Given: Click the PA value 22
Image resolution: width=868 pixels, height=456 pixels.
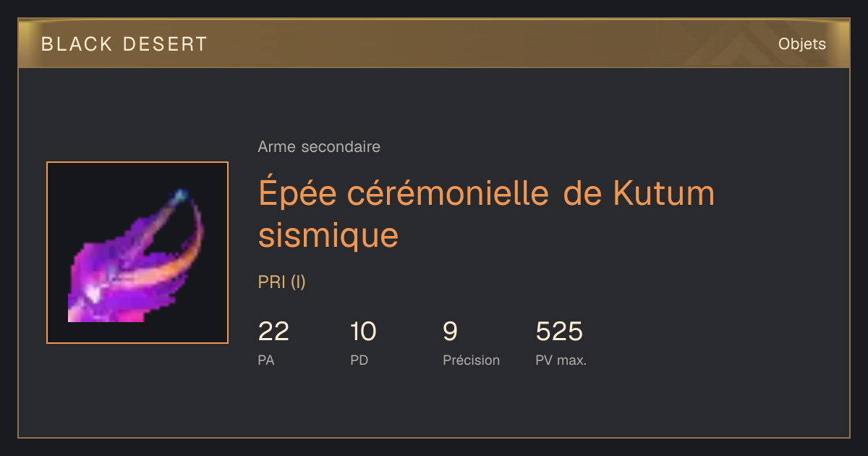Looking at the screenshot, I should click(x=273, y=332).
